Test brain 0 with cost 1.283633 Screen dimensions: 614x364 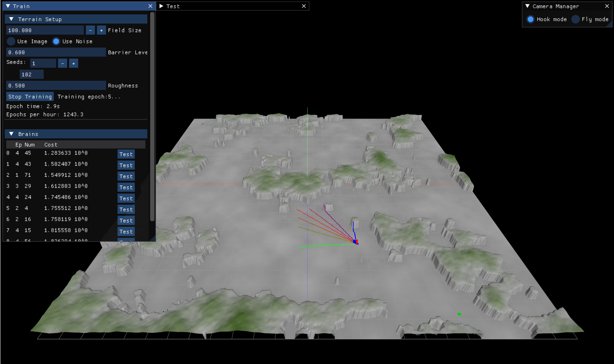click(x=126, y=154)
